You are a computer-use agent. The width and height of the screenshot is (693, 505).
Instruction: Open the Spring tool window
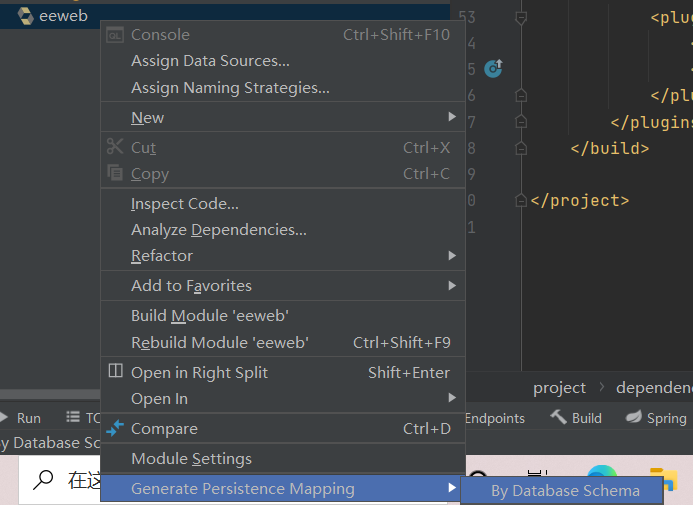click(x=656, y=418)
